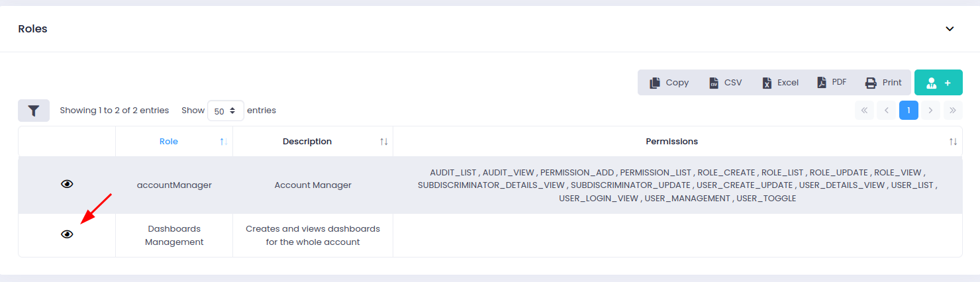Export roles to Excel

(x=780, y=83)
